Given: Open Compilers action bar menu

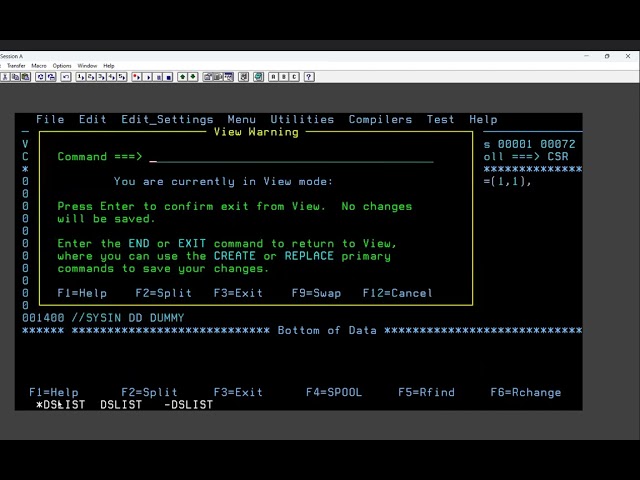Looking at the screenshot, I should pyautogui.click(x=380, y=120).
